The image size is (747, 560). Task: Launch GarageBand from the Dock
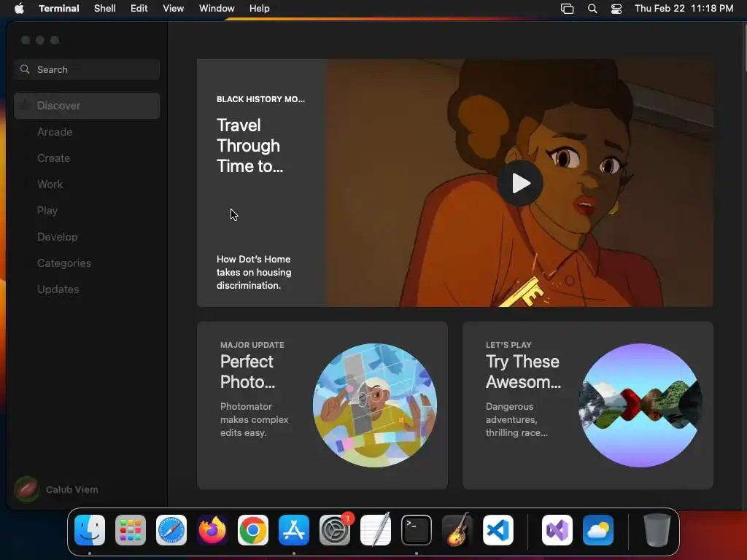[457, 530]
